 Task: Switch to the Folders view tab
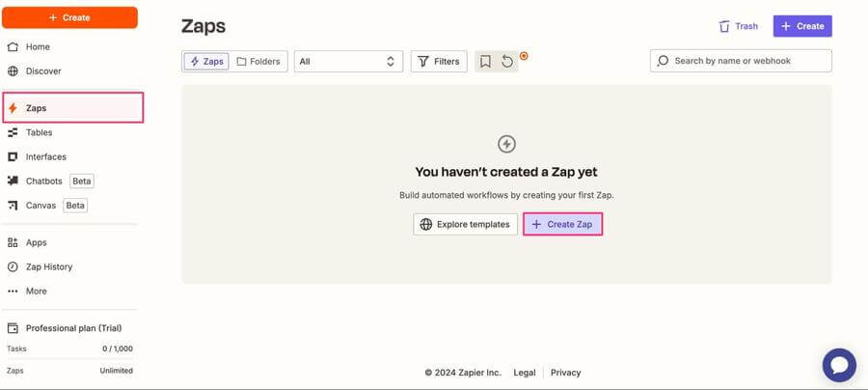(x=258, y=62)
